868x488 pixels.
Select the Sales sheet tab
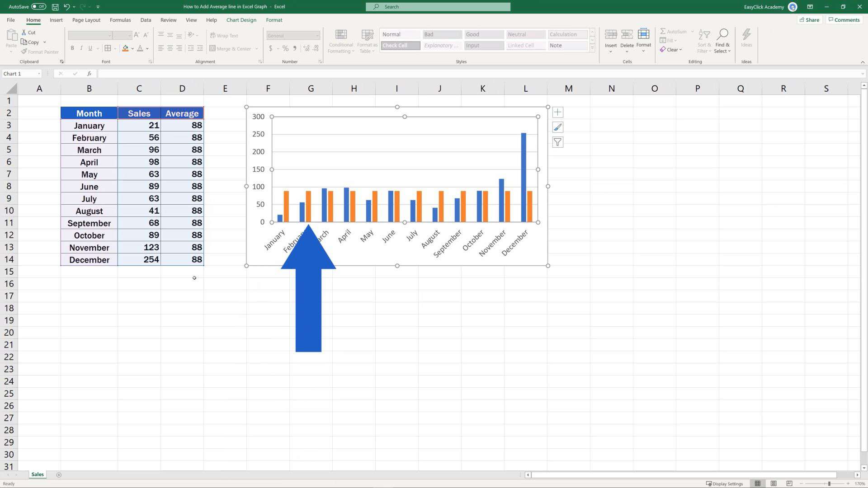coord(37,474)
